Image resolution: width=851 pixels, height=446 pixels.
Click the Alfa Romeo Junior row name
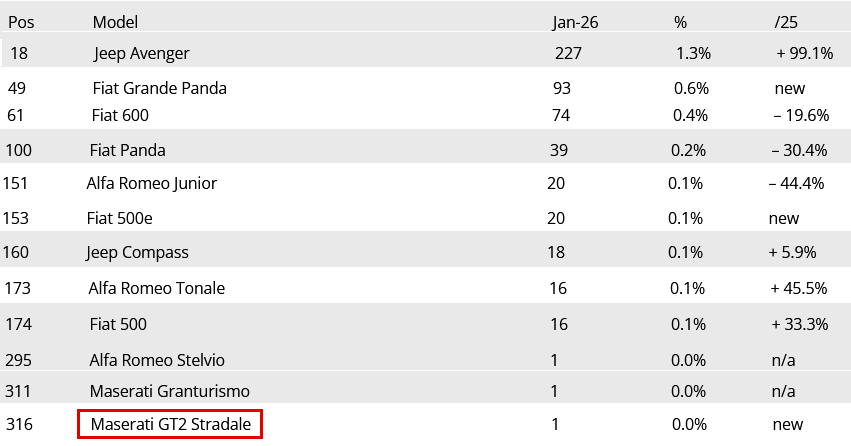(x=151, y=183)
